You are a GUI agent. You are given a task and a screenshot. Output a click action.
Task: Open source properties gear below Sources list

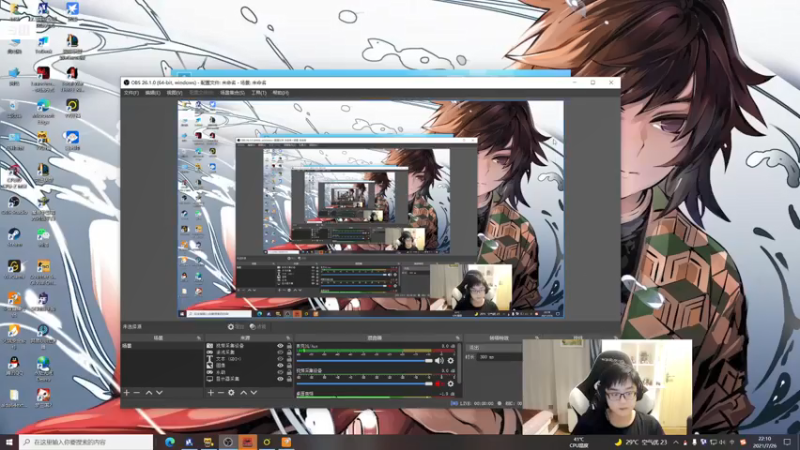click(x=231, y=393)
